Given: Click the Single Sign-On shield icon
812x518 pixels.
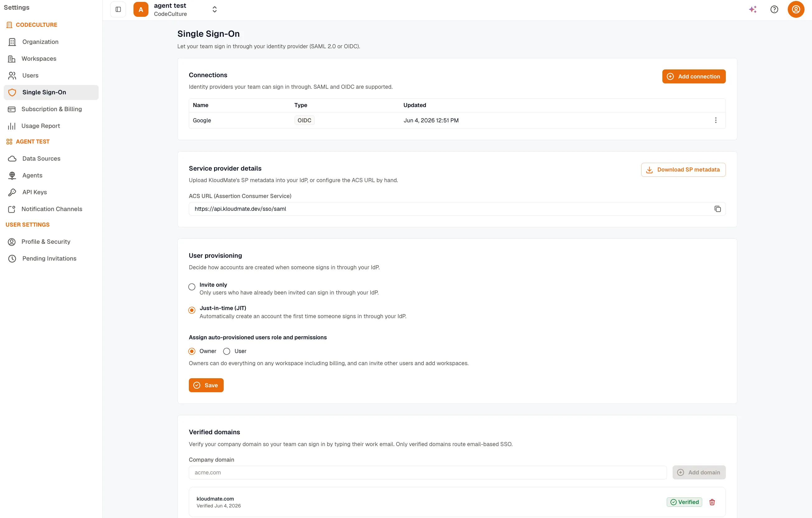Looking at the screenshot, I should click(12, 92).
